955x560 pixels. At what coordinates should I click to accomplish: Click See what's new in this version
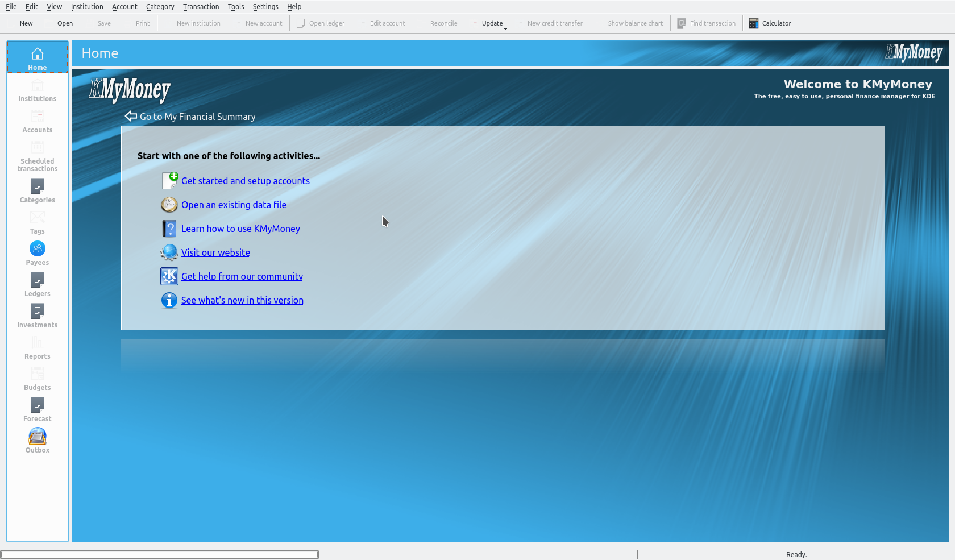pyautogui.click(x=242, y=300)
